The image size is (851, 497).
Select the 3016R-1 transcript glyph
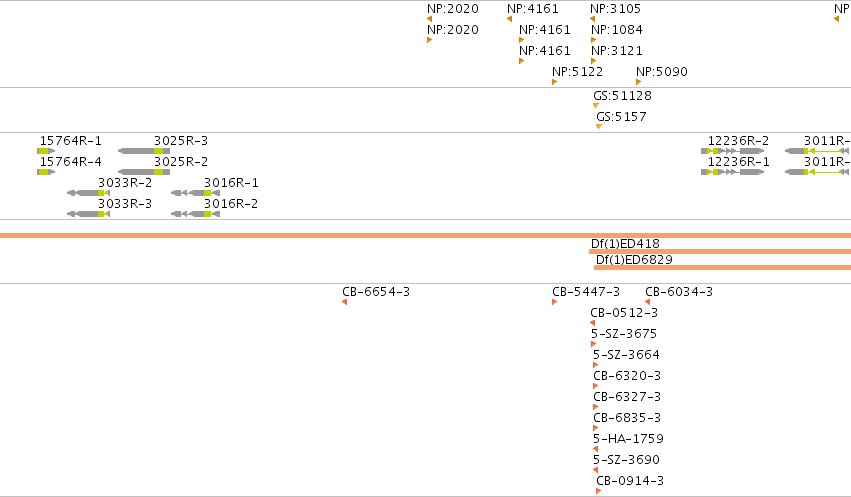[195, 193]
